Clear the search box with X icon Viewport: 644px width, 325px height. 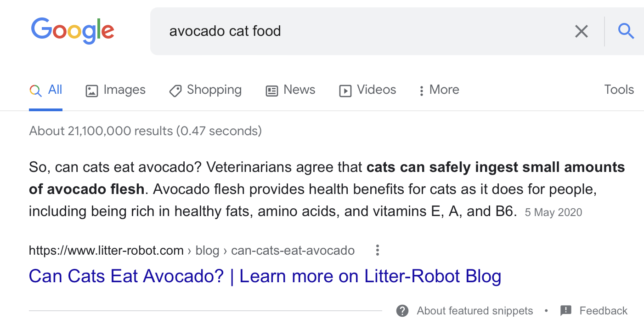[582, 31]
